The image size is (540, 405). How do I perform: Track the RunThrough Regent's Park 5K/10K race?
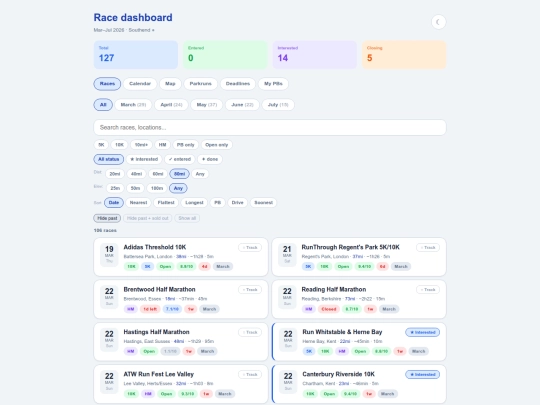click(428, 248)
